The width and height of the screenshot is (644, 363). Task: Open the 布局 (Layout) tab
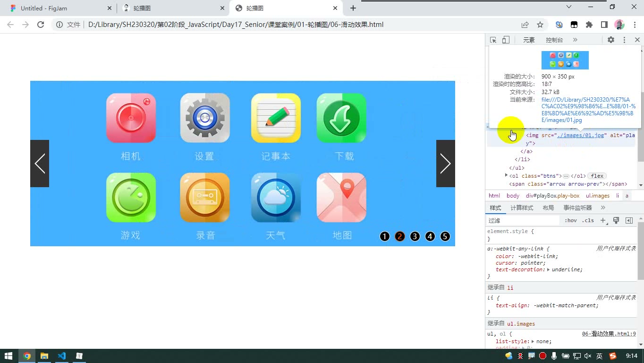548,208
